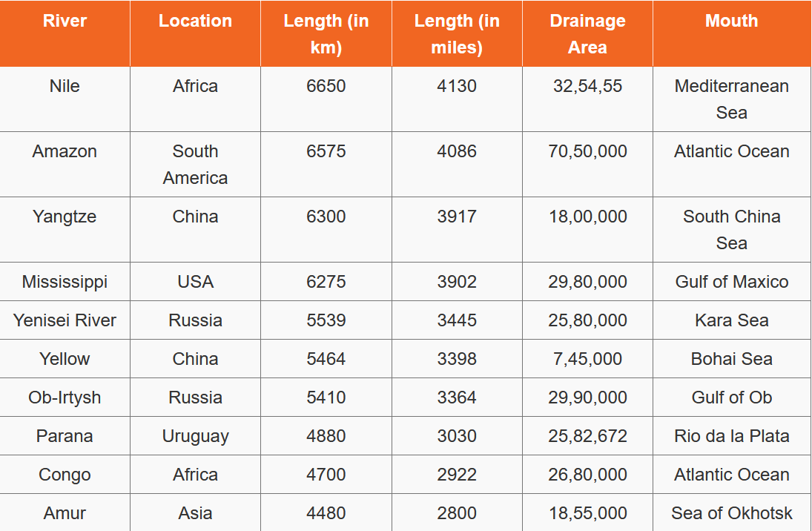This screenshot has height=531, width=812.
Task: Select Nile's length value 6650
Action: pos(326,86)
